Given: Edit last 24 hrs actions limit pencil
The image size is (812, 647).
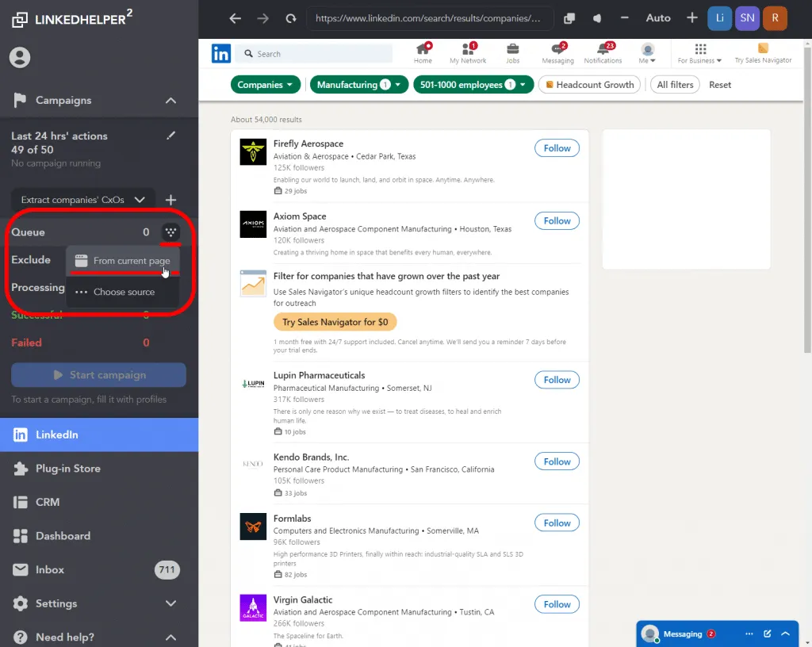Looking at the screenshot, I should pos(171,136).
